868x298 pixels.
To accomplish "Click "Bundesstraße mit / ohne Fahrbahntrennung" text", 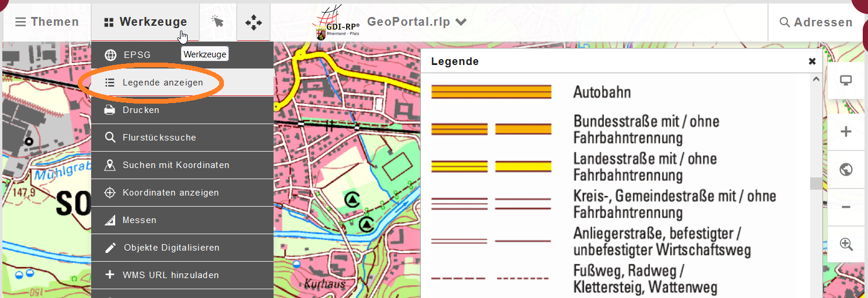I will (646, 129).
